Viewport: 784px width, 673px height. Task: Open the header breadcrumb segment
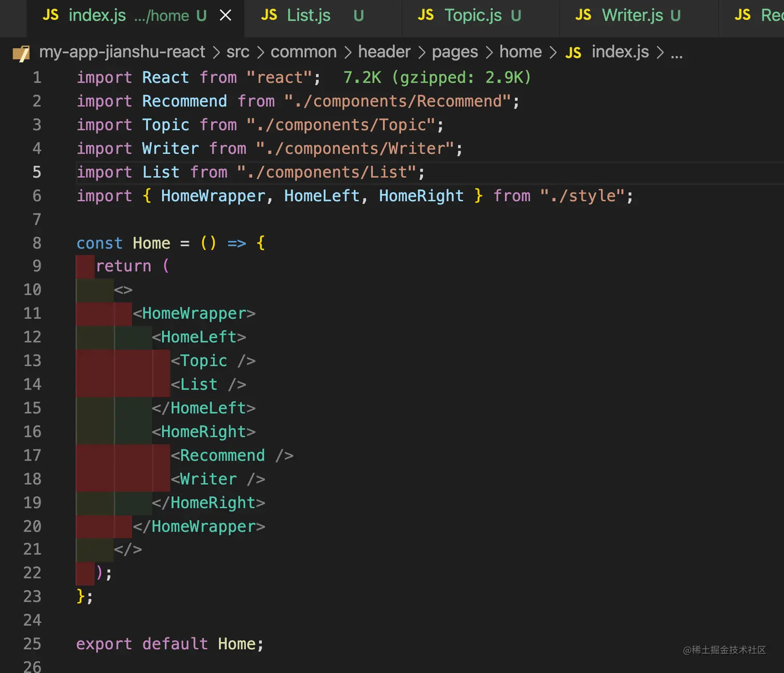(x=384, y=52)
